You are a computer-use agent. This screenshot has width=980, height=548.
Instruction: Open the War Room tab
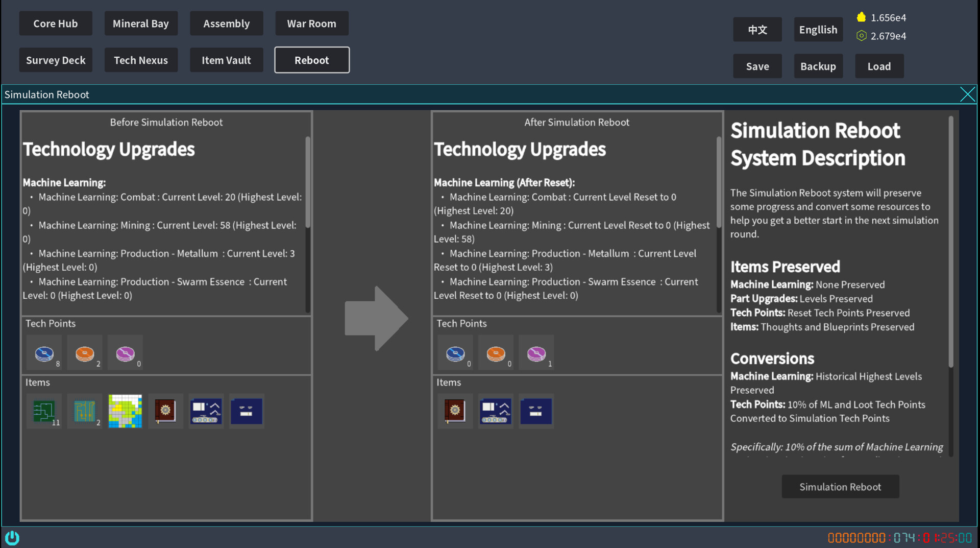[x=311, y=23]
